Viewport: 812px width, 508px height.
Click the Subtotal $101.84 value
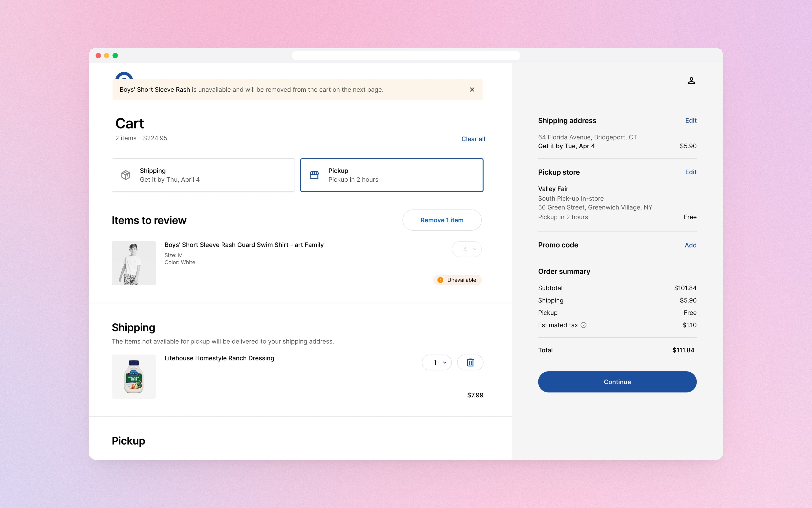[x=685, y=288]
